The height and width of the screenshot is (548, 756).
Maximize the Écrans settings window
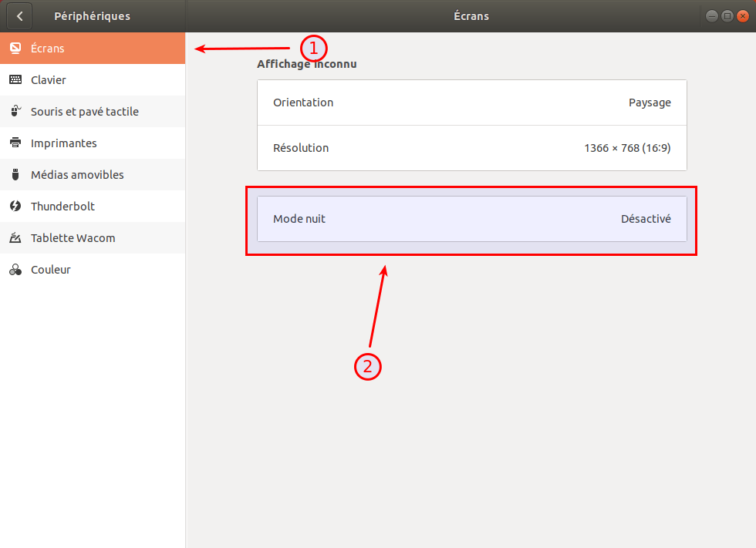727,16
